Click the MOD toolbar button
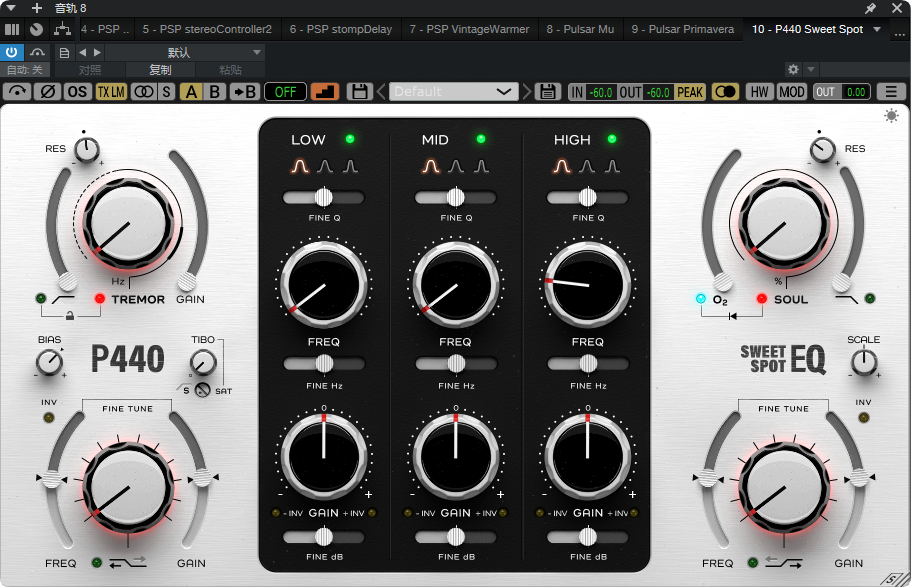The width and height of the screenshot is (911, 587). tap(792, 92)
